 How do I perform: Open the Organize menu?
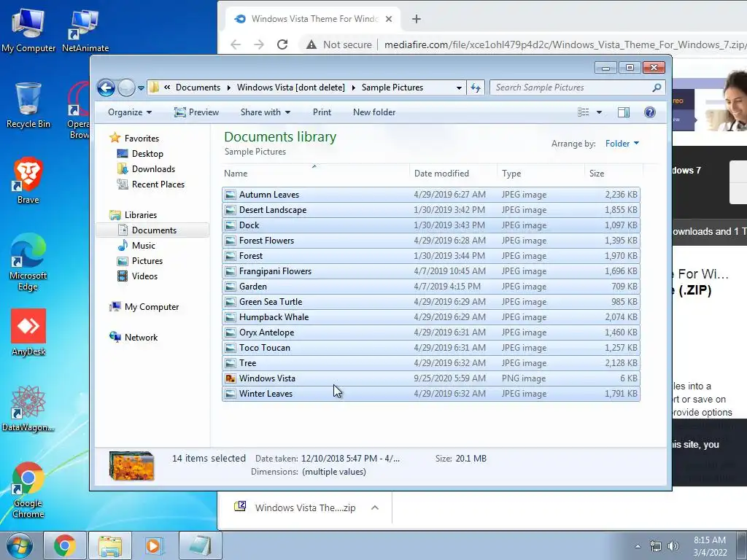pos(130,112)
